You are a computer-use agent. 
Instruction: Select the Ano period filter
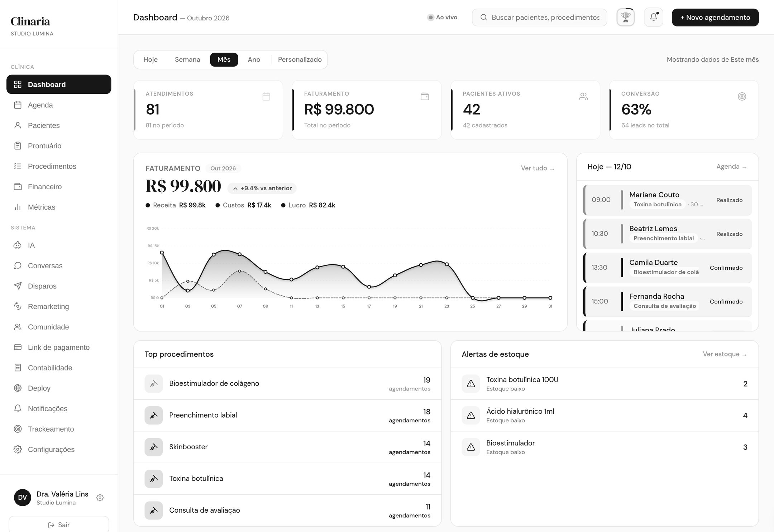click(254, 59)
